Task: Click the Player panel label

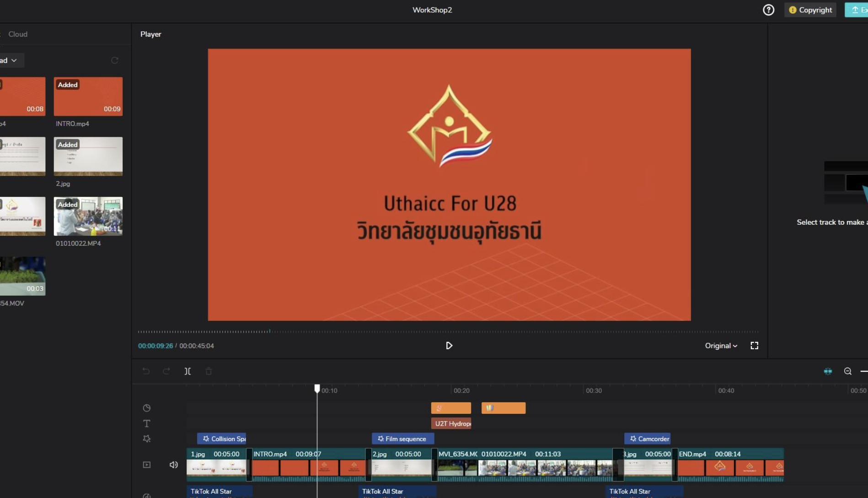Action: pos(151,34)
